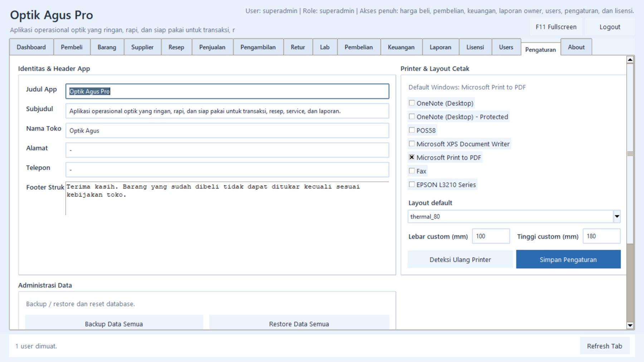Image resolution: width=644 pixels, height=362 pixels.
Task: Click the Backup Data Semua button
Action: tap(114, 323)
